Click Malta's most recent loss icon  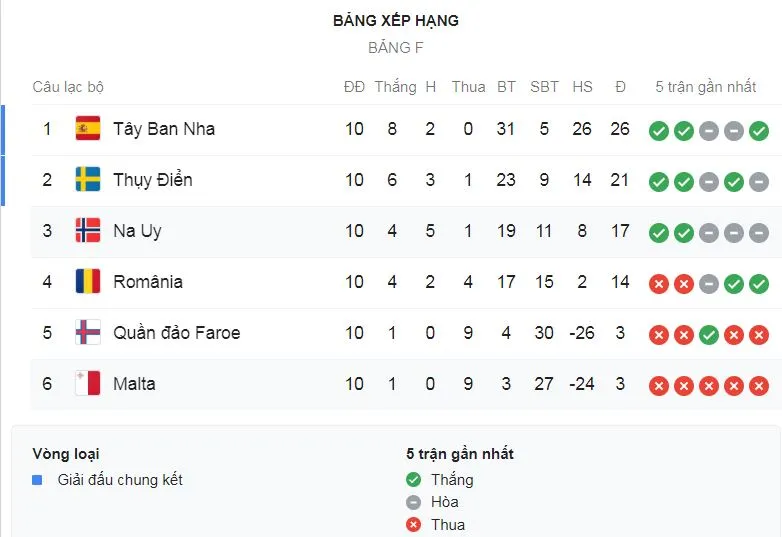click(759, 385)
